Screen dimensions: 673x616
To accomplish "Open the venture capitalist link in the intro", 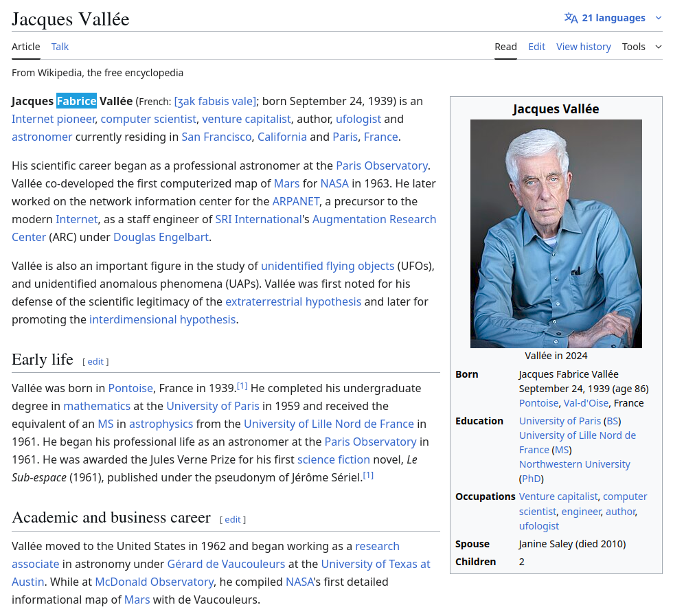I will (x=247, y=119).
